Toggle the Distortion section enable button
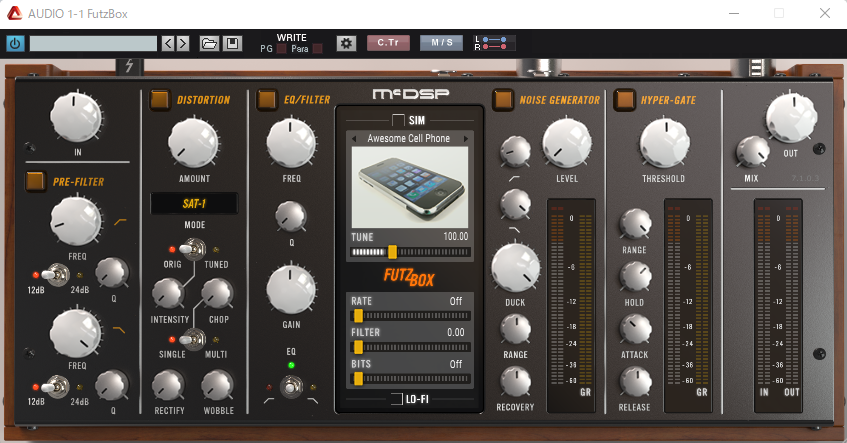Viewport: 847px width, 443px height. coord(160,99)
